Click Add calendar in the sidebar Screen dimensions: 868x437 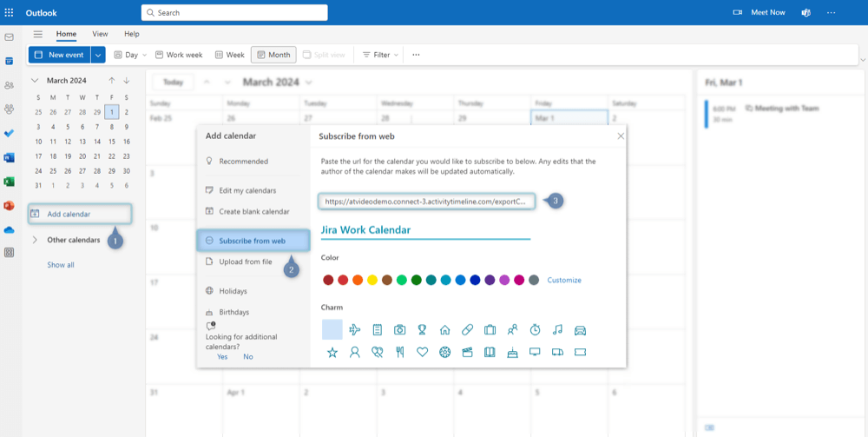pos(80,214)
